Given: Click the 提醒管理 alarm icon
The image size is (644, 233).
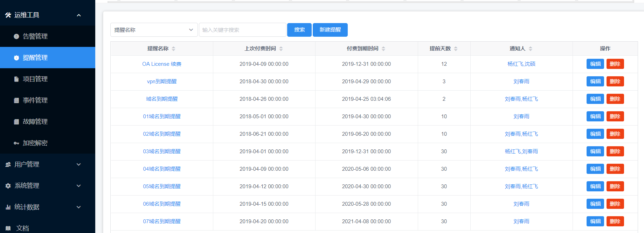Looking at the screenshot, I should point(16,58).
